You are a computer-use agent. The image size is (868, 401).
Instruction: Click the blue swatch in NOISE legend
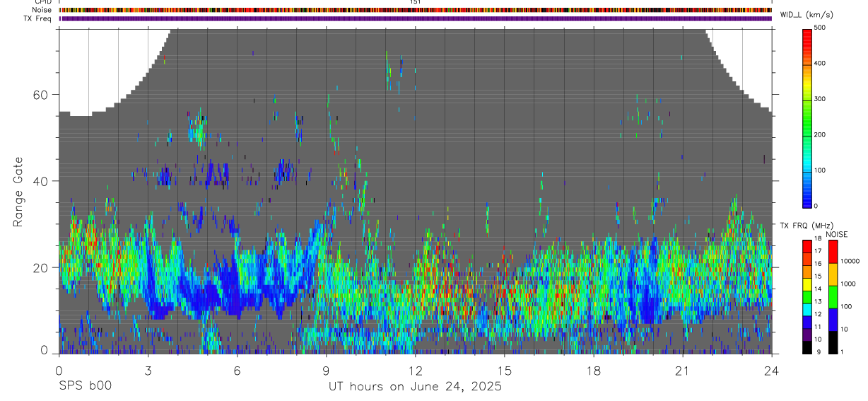click(832, 320)
